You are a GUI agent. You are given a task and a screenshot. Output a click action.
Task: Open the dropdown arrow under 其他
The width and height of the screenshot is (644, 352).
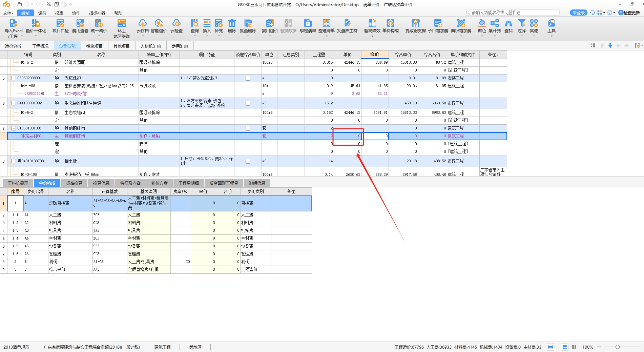pyautogui.click(x=534, y=36)
